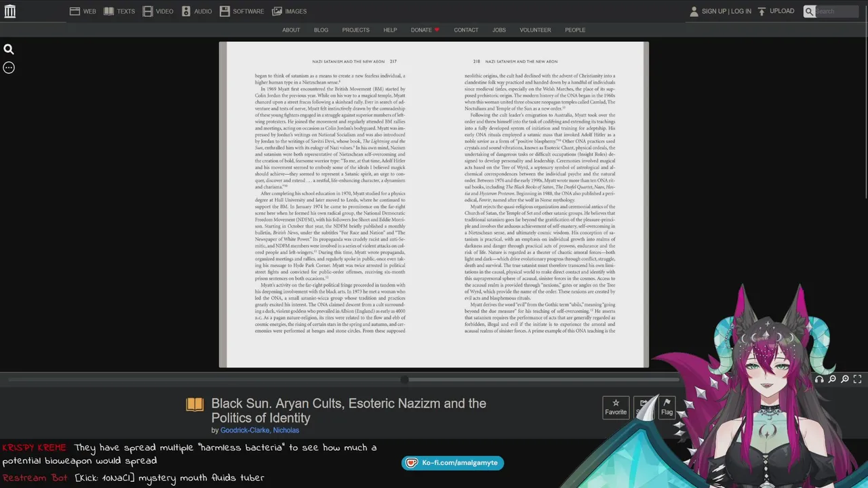Click the texts book icon beside title

(195, 405)
